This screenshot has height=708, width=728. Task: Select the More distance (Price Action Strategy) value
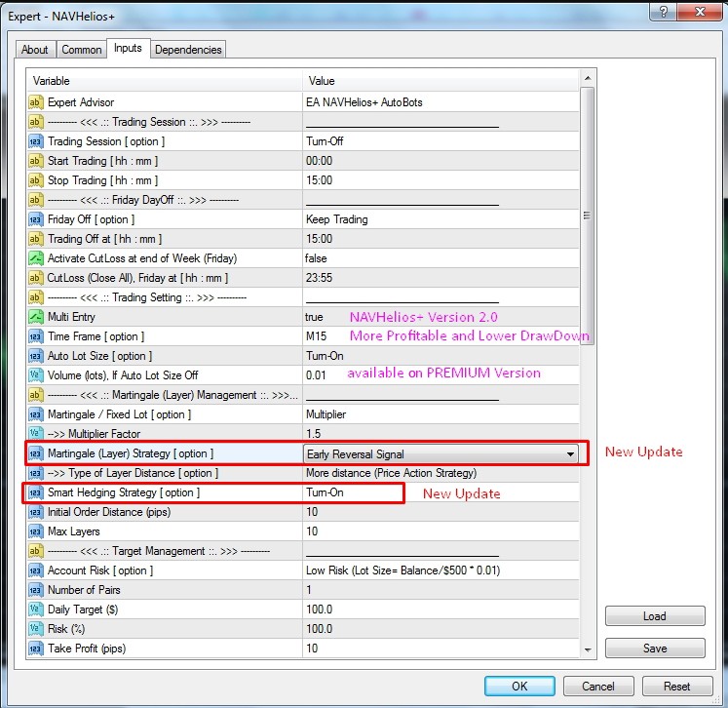(x=392, y=473)
